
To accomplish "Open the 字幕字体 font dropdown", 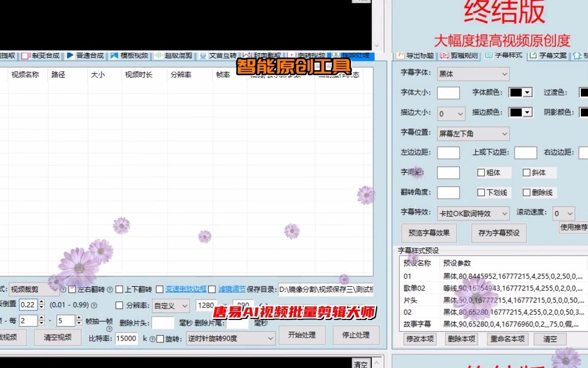I will pos(504,74).
